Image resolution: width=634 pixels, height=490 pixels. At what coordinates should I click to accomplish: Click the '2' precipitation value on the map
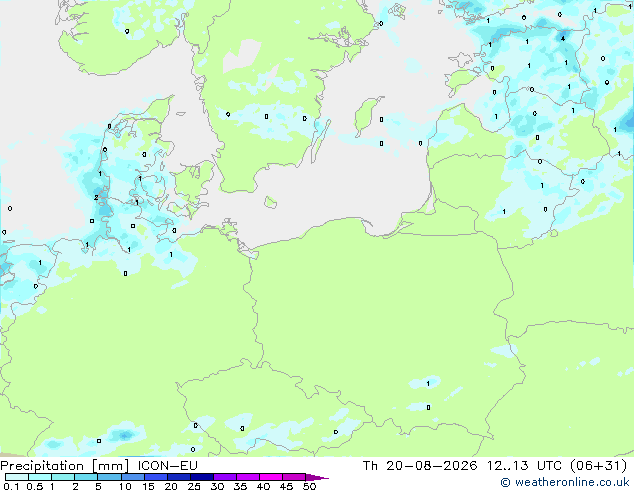96,197
